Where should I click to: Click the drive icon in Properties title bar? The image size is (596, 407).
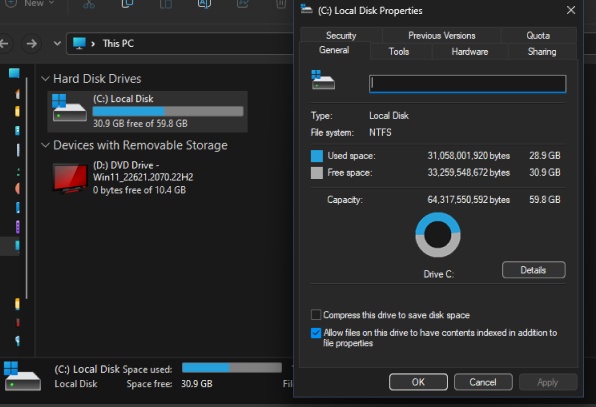306,9
